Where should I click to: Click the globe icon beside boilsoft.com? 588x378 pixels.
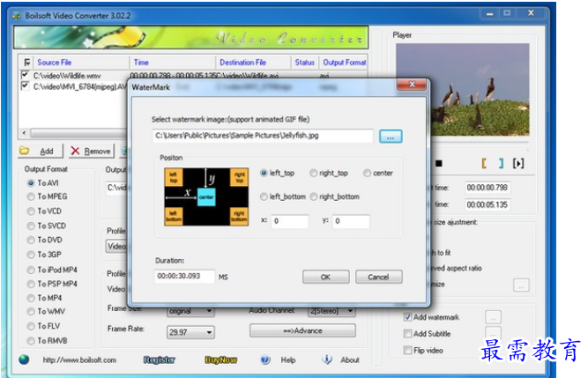tap(24, 359)
